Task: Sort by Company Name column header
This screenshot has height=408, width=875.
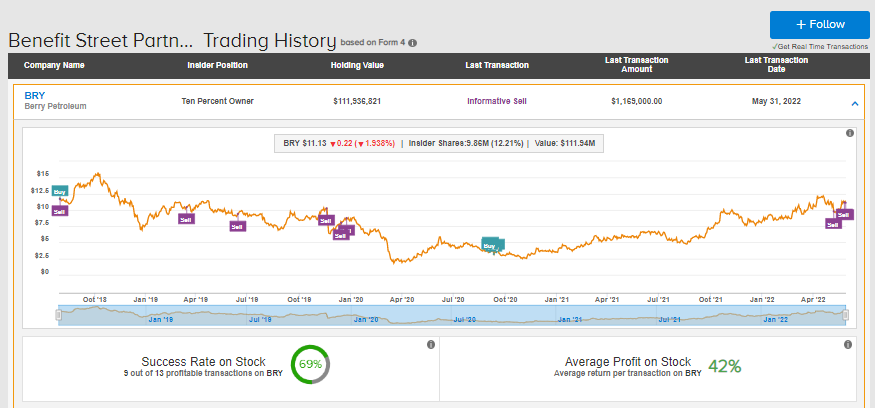Action: click(x=54, y=65)
